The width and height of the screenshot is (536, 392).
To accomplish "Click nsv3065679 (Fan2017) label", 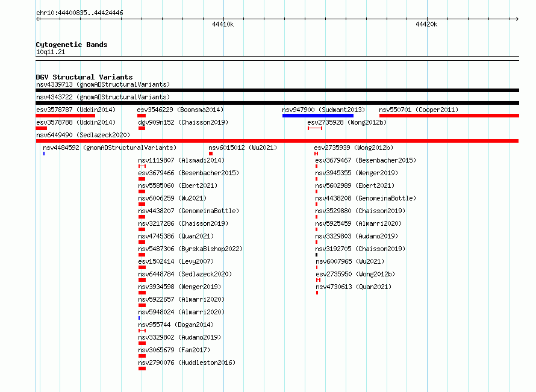I will pyautogui.click(x=174, y=350).
